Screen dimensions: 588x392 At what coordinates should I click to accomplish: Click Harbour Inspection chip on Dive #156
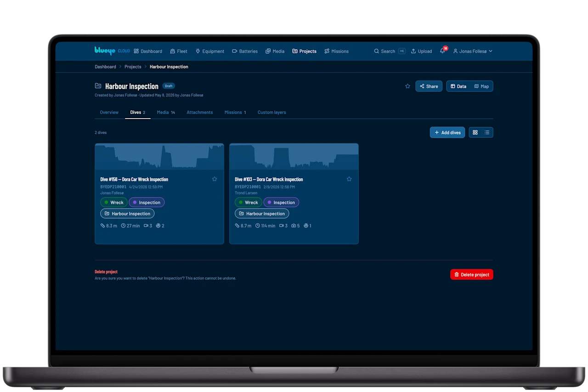pos(127,214)
